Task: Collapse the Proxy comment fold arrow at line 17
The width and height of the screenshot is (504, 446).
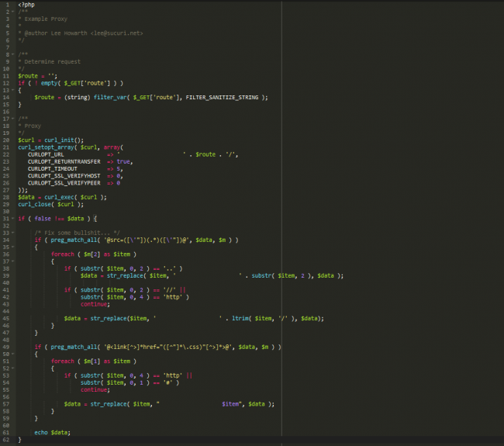Action: pyautogui.click(x=14, y=119)
